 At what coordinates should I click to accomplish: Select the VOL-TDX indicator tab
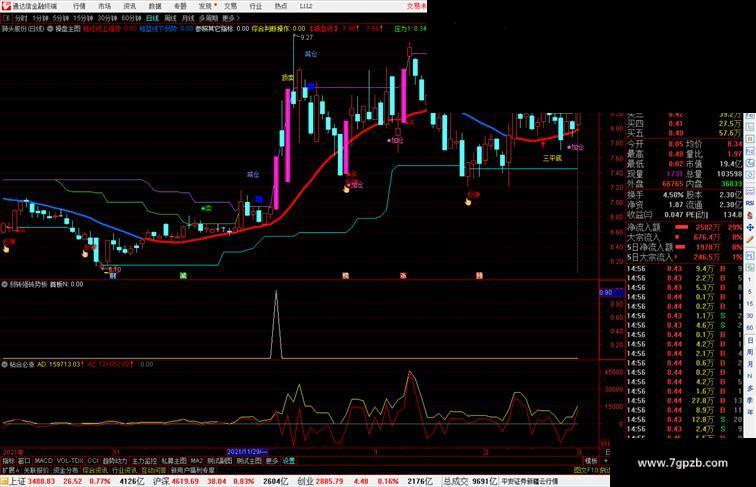pos(70,461)
